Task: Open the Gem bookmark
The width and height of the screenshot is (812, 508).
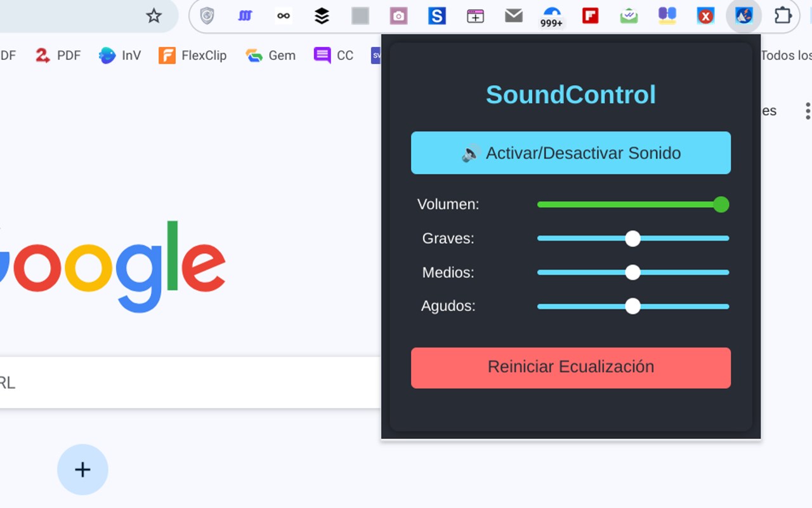Action: (x=271, y=55)
